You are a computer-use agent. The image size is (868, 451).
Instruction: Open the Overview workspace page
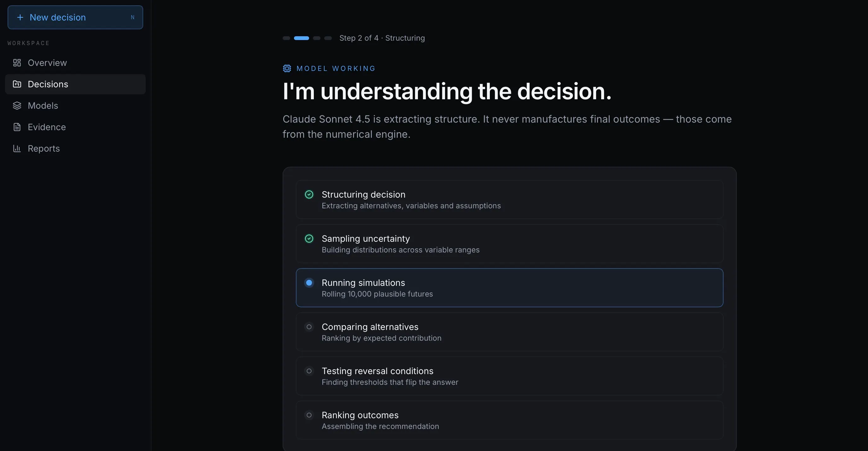[x=75, y=63]
